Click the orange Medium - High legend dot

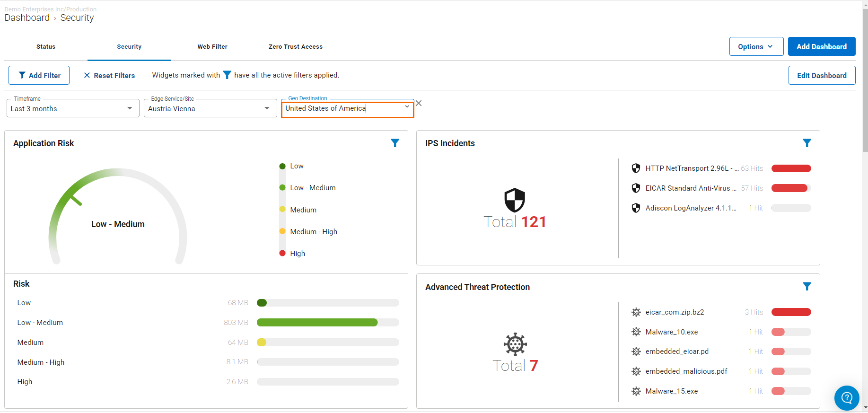coord(282,231)
